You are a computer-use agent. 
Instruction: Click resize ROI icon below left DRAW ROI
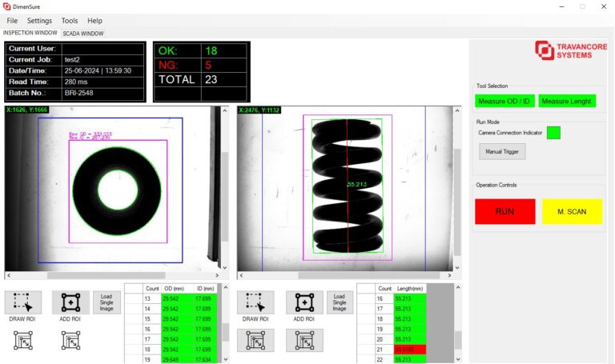[x=23, y=340]
